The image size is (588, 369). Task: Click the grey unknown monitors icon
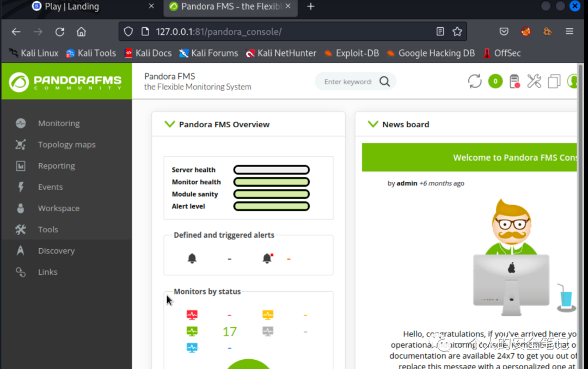pyautogui.click(x=268, y=331)
